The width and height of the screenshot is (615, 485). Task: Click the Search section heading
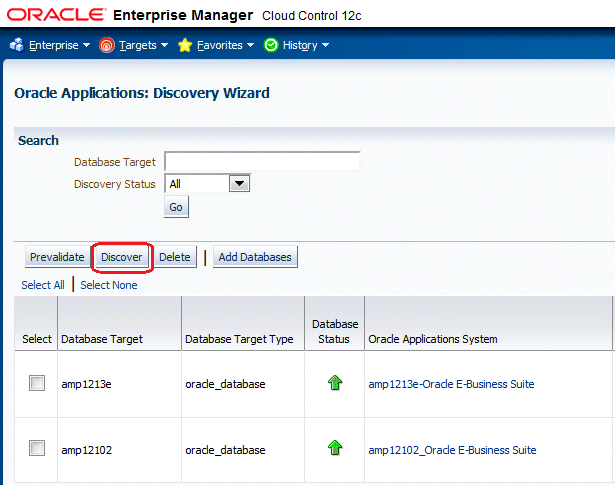click(x=38, y=140)
